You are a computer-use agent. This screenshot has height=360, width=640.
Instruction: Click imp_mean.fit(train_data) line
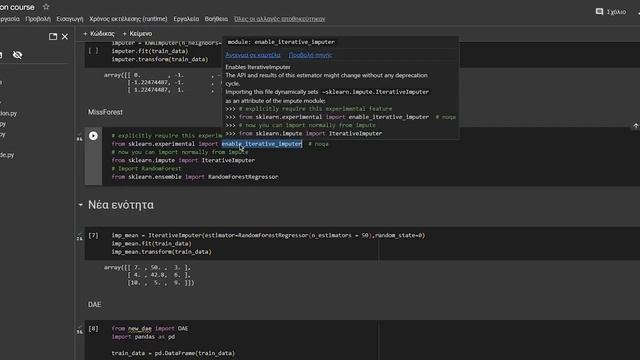pos(151,244)
